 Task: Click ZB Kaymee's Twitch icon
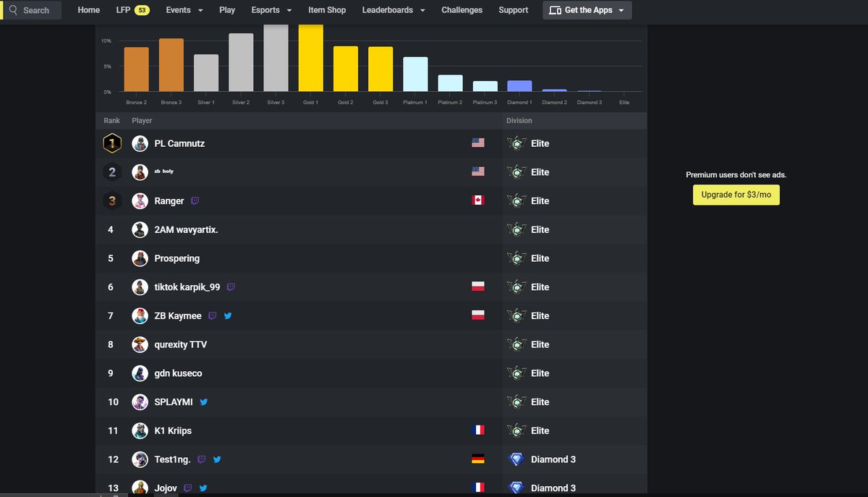click(213, 316)
